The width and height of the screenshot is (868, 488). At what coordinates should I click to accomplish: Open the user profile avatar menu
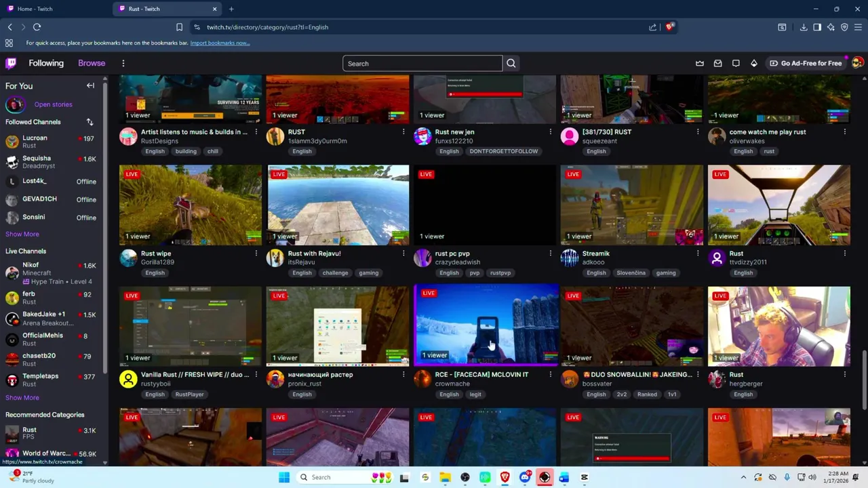click(x=857, y=63)
